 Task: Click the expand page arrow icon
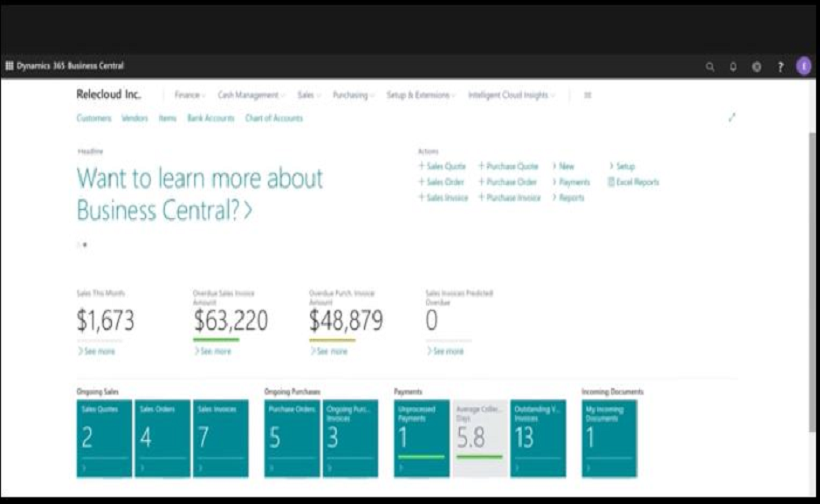732,118
